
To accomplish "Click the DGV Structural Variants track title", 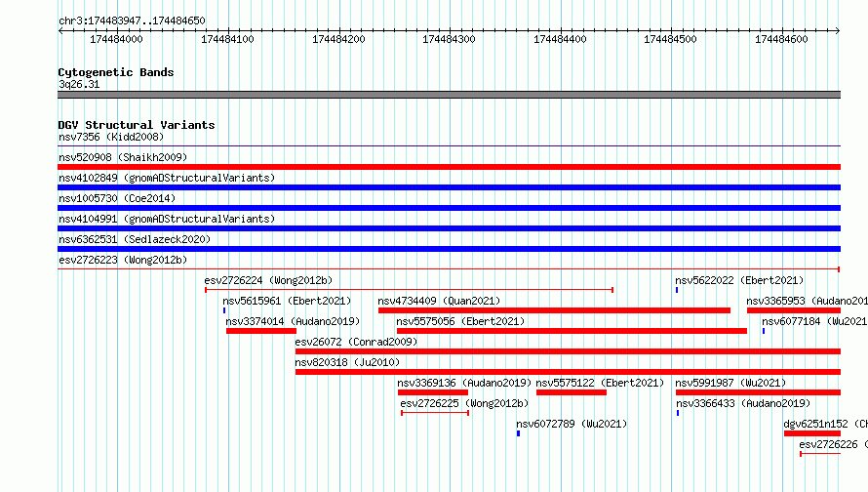I will point(137,125).
